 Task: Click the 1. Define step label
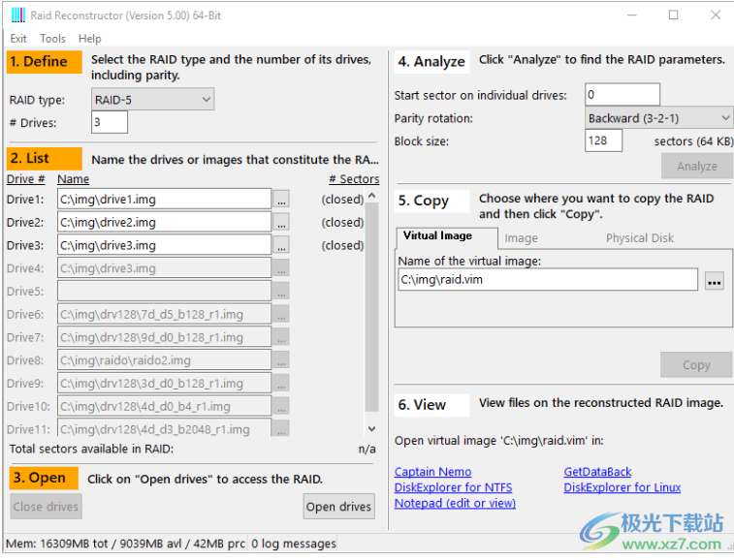tap(45, 62)
